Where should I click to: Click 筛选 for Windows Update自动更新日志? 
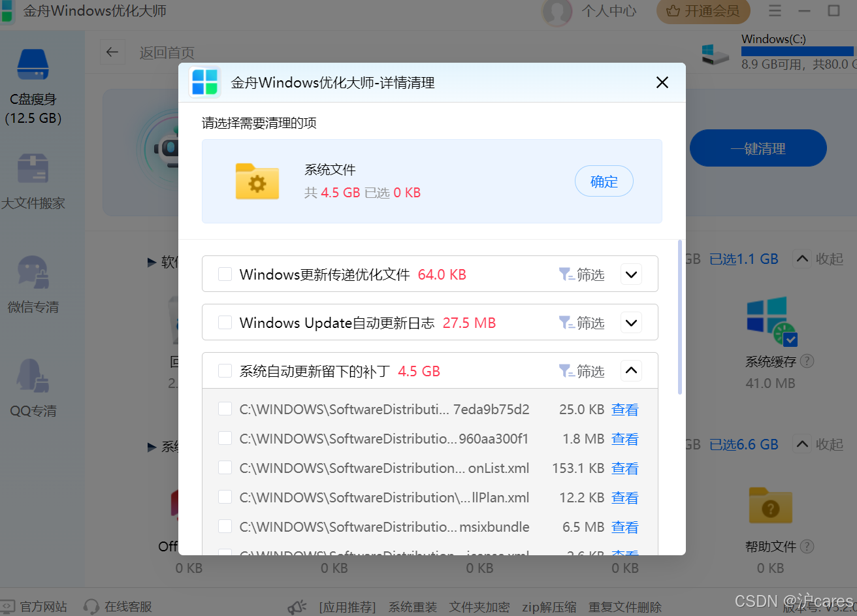click(582, 323)
